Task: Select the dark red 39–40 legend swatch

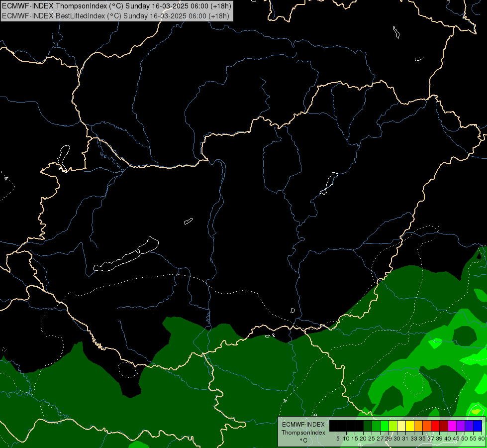Action: [444, 426]
